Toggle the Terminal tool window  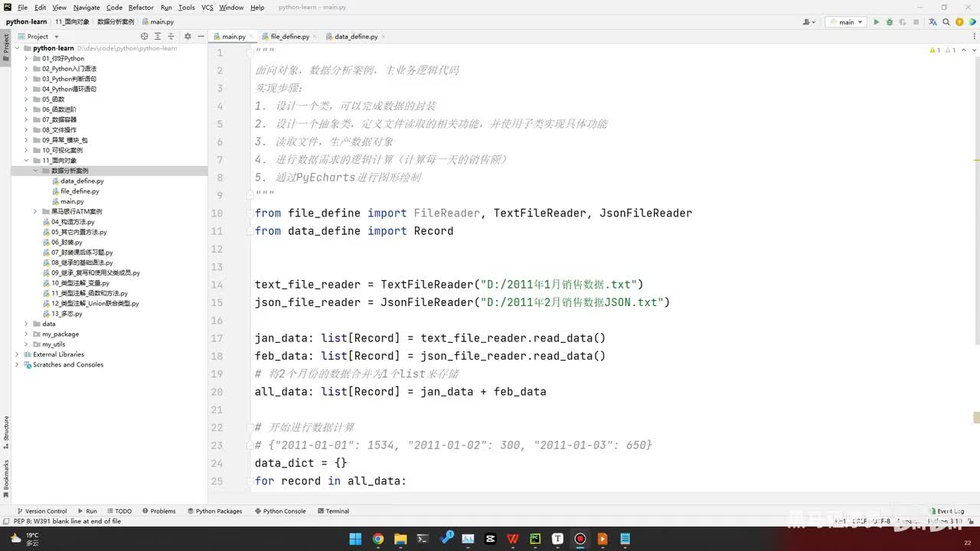(x=333, y=511)
